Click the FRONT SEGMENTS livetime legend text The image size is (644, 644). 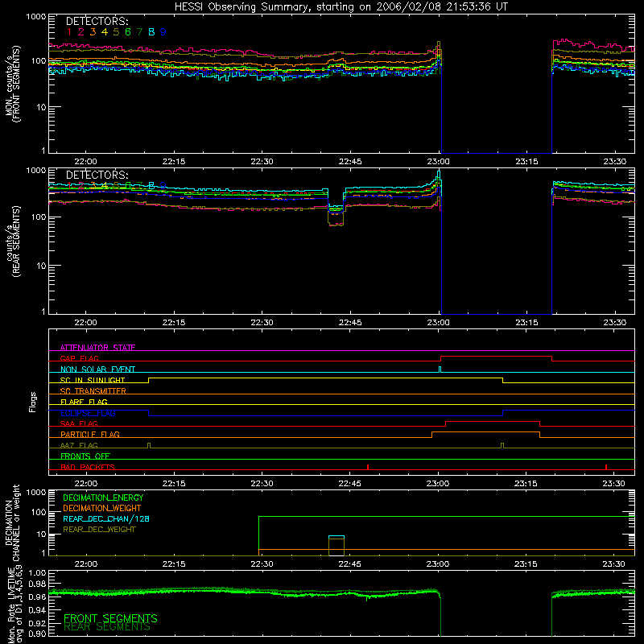(110, 618)
